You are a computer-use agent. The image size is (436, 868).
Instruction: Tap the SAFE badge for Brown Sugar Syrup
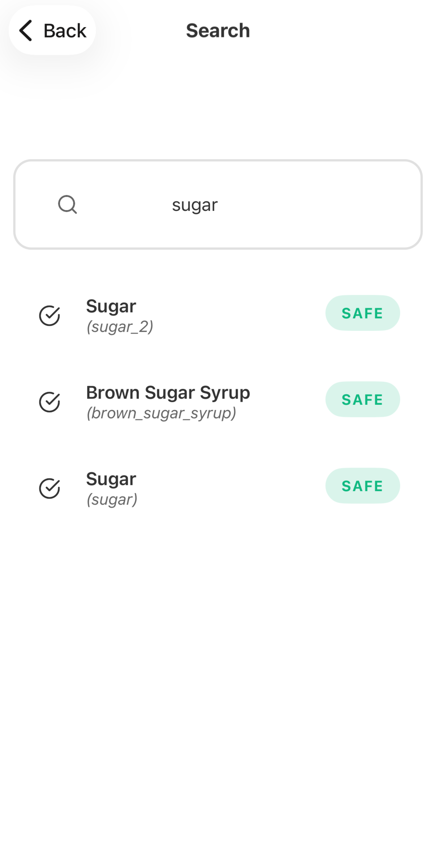tap(362, 399)
